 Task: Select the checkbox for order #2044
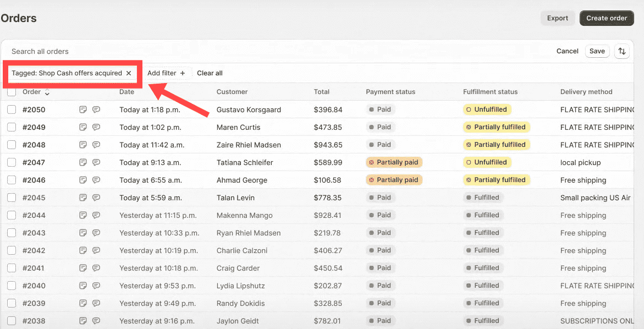click(12, 215)
